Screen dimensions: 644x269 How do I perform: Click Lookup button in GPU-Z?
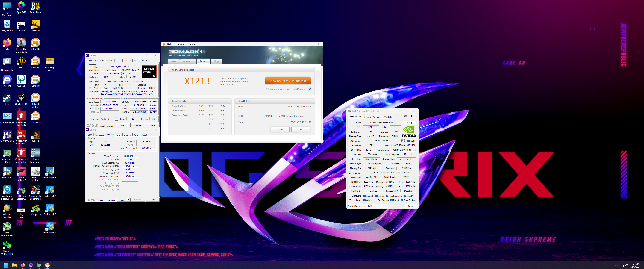pyautogui.click(x=409, y=123)
